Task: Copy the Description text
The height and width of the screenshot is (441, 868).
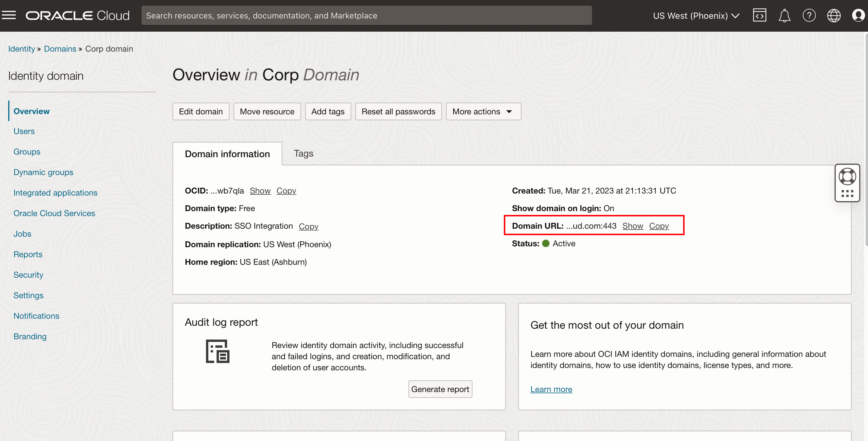Action: (309, 227)
